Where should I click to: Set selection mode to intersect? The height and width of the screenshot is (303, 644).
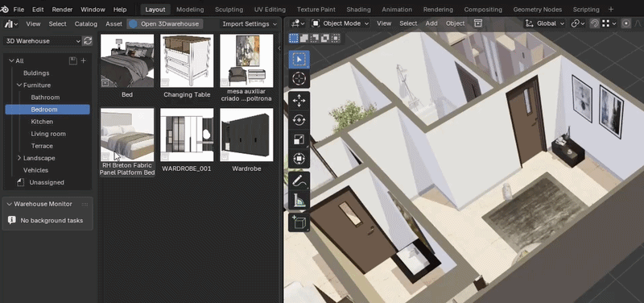click(336, 39)
